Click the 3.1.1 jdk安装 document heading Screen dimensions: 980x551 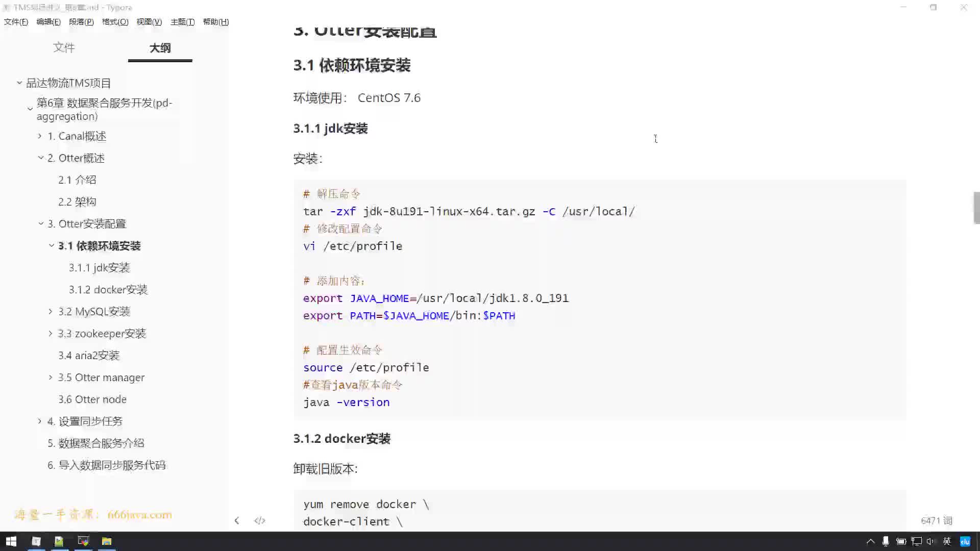(x=330, y=129)
